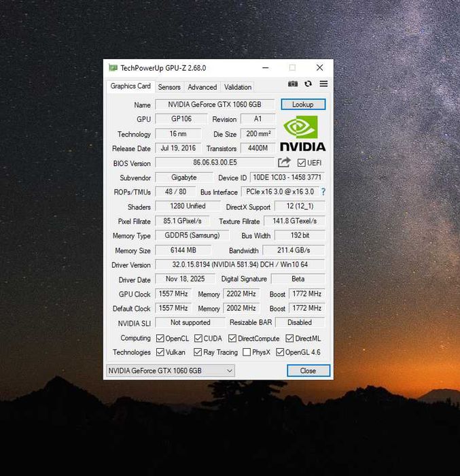Click the GPU Clock memory value 2202 MHz
The image size is (460, 476).
[241, 294]
